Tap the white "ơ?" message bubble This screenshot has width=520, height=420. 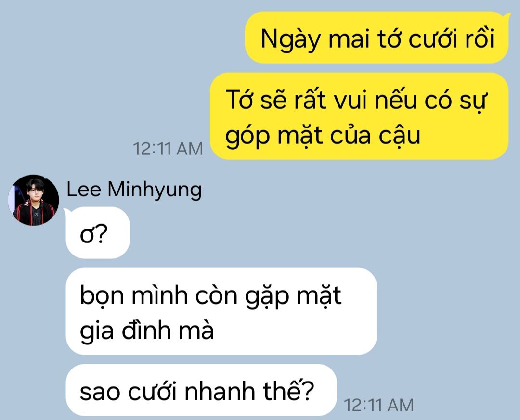tap(98, 233)
